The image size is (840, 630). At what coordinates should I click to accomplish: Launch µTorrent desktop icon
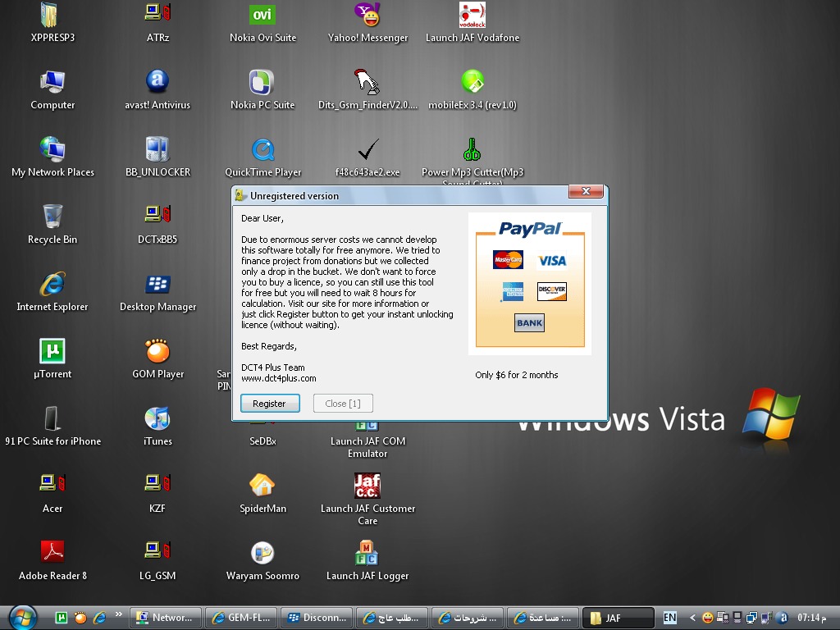tap(52, 351)
